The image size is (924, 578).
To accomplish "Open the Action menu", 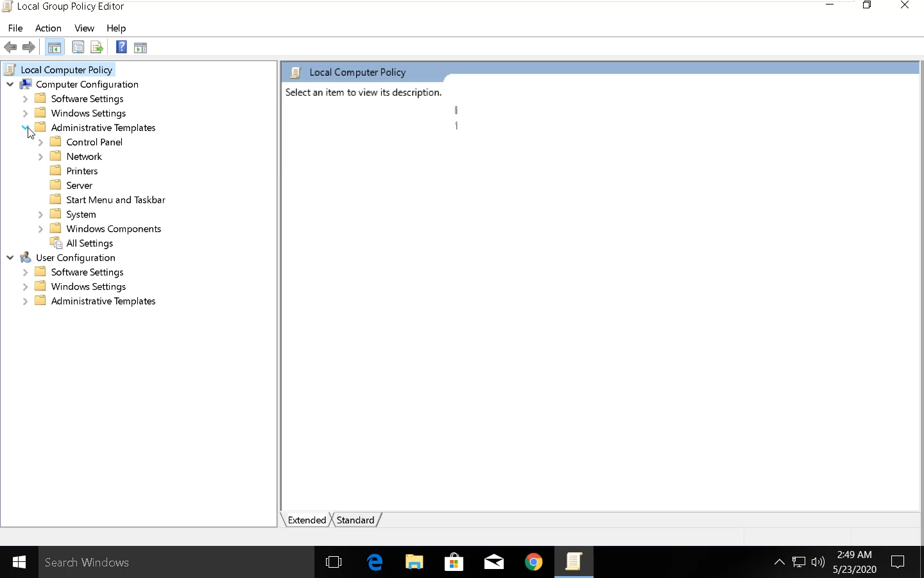I will pos(48,28).
